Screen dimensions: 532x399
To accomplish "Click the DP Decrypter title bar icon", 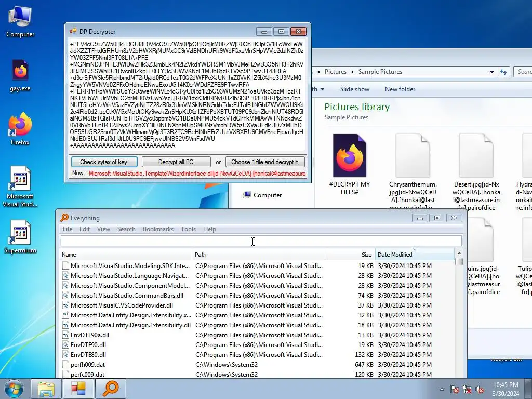I will (x=73, y=32).
